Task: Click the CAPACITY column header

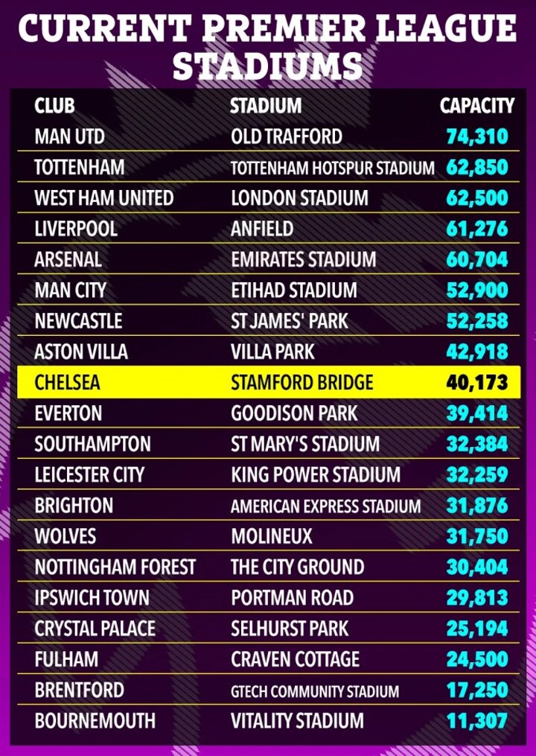Action: 476,106
